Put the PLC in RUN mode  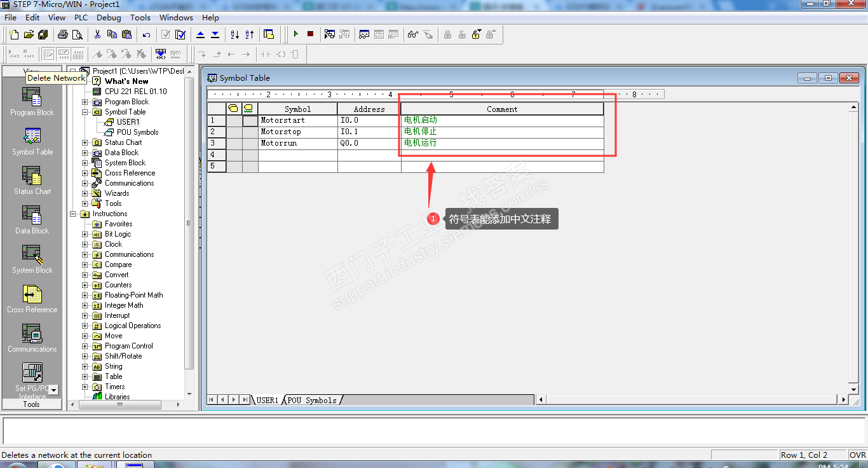point(295,34)
